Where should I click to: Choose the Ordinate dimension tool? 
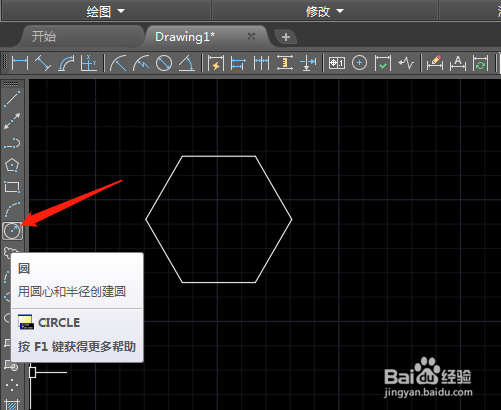(x=89, y=63)
